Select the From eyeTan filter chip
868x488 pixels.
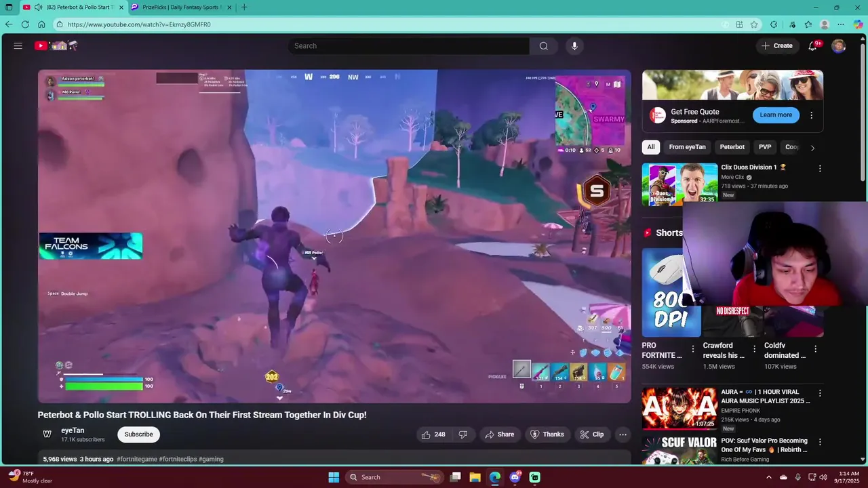pyautogui.click(x=687, y=147)
